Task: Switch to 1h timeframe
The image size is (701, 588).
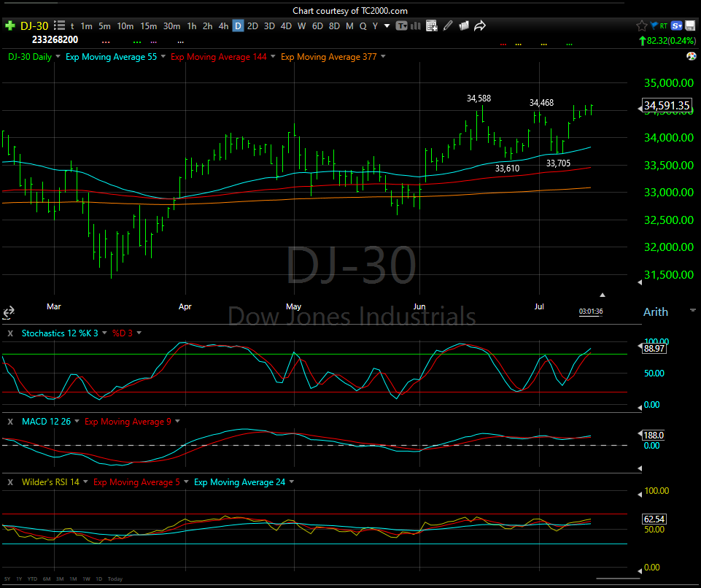Action: pos(192,26)
